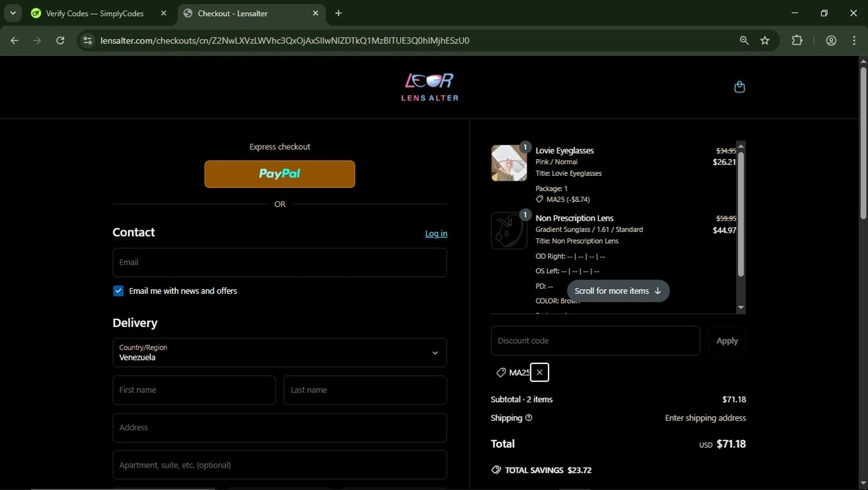Click Gradient Sunglass / 1.61 / Standard text
Viewport: 868px width, 490px height.
tap(589, 230)
